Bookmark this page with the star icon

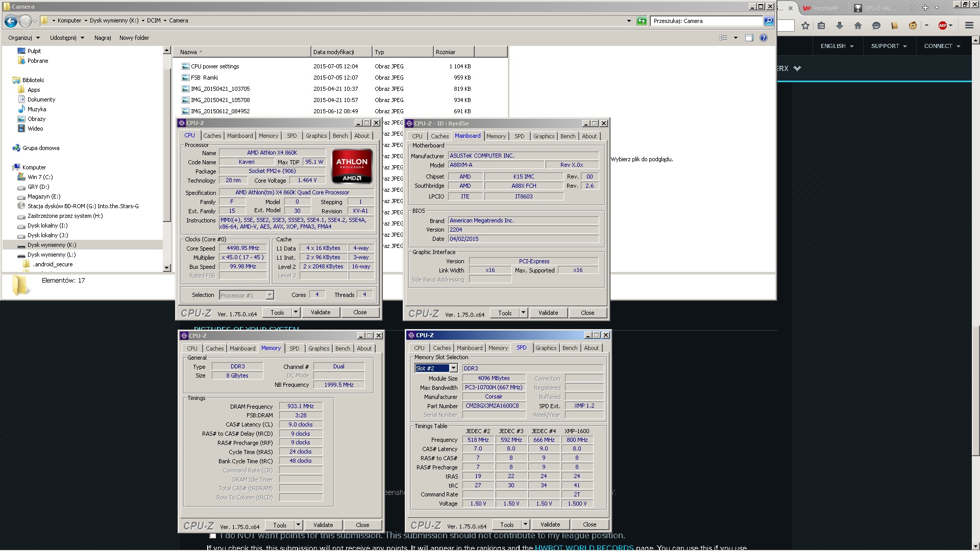click(805, 26)
